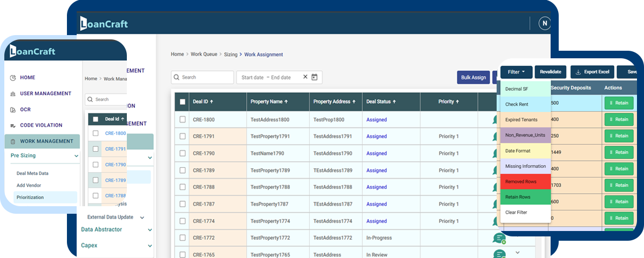Click the HOME icon in the left sidebar
The width and height of the screenshot is (644, 258).
coord(12,78)
